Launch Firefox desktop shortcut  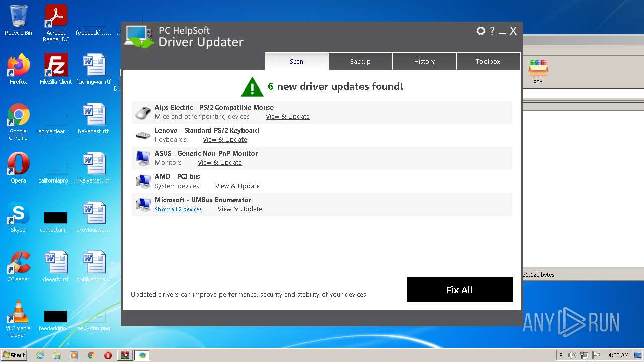[x=18, y=69]
